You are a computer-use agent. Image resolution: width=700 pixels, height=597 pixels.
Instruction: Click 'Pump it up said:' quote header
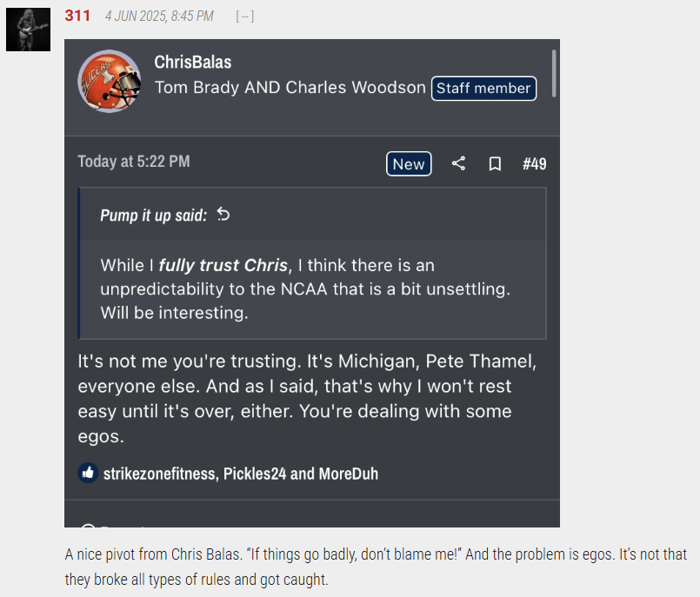point(154,215)
